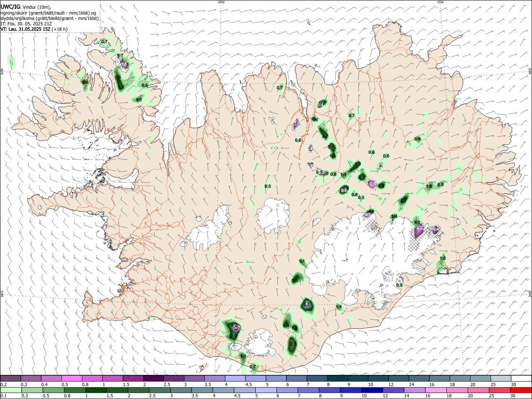The width and height of the screenshot is (532, 399).
Task: Select bright pink snow swatch between 0.5 and 0.8
Action: [71, 378]
